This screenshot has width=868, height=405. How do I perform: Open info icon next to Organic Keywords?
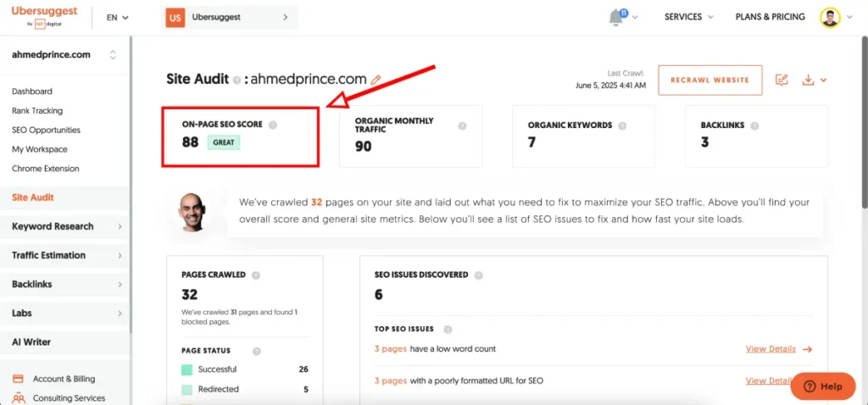(x=622, y=125)
